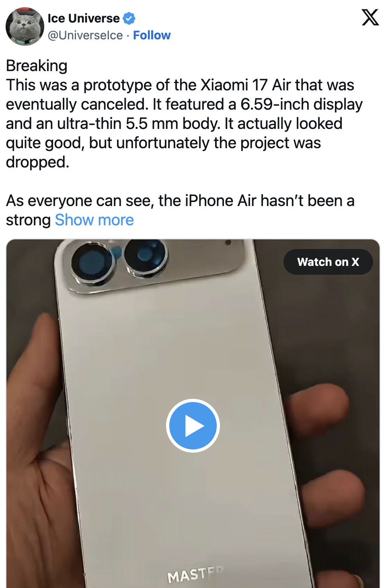Click the right camera lens in the video

(145, 257)
